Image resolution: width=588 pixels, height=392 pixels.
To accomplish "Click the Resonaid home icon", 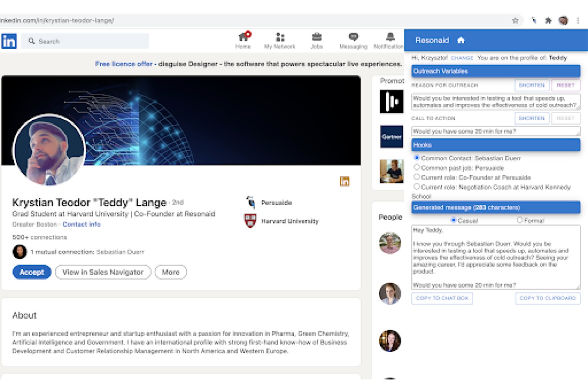I will (461, 40).
